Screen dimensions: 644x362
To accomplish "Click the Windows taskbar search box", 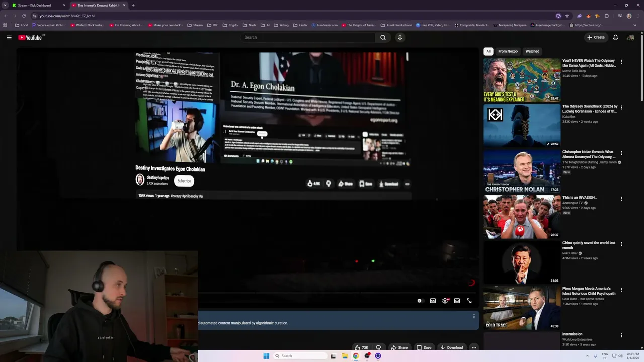I will 300,356.
